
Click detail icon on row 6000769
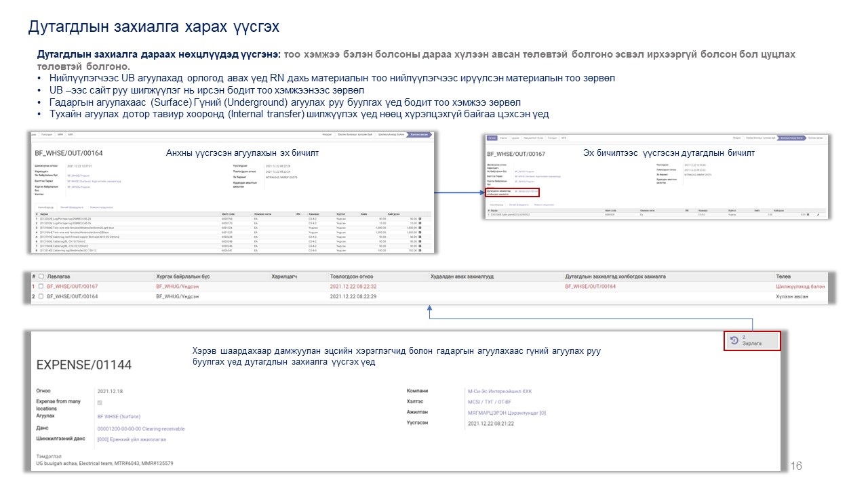420,219
